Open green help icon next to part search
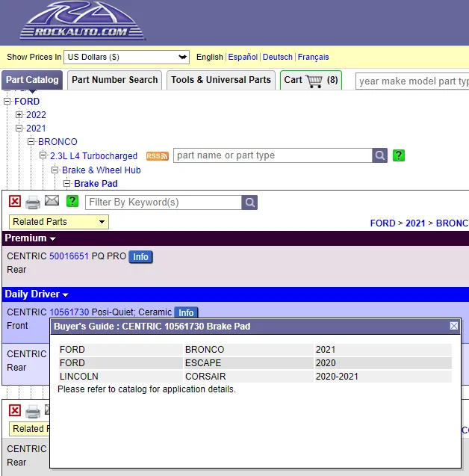 pyautogui.click(x=399, y=155)
